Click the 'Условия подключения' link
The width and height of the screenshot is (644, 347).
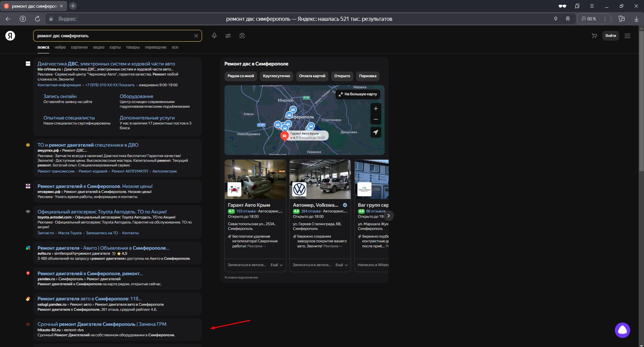pyautogui.click(x=241, y=278)
